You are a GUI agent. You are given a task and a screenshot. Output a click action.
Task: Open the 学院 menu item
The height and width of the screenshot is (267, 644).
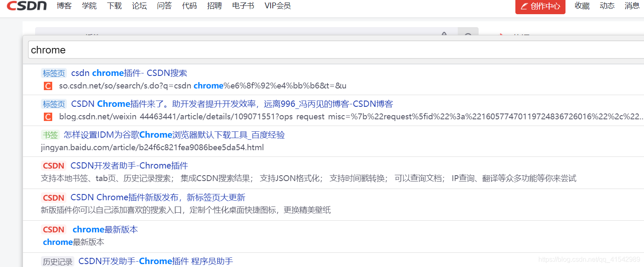(x=89, y=6)
